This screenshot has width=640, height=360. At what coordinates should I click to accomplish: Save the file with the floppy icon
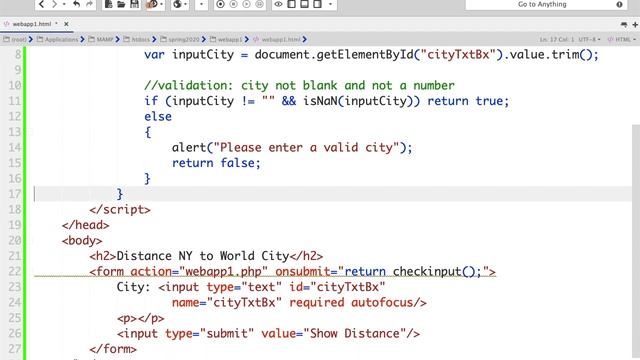134,4
